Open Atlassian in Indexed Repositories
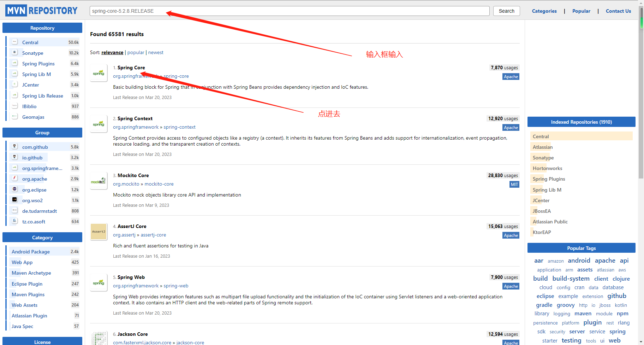644x345 pixels. (543, 147)
